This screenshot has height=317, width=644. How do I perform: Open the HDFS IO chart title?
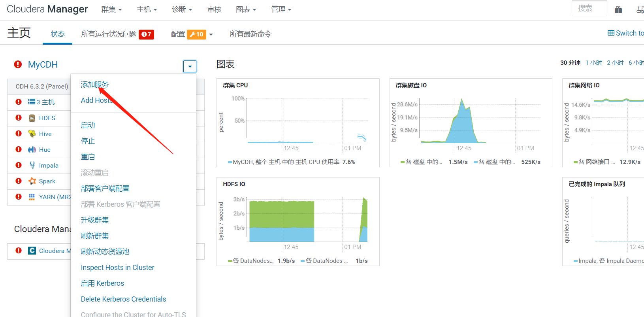[234, 184]
